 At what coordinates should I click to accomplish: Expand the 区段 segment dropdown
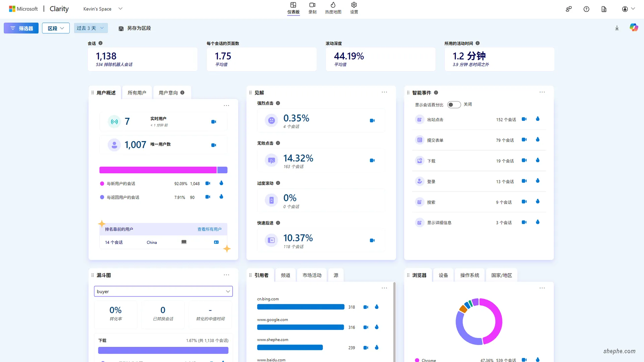[56, 28]
